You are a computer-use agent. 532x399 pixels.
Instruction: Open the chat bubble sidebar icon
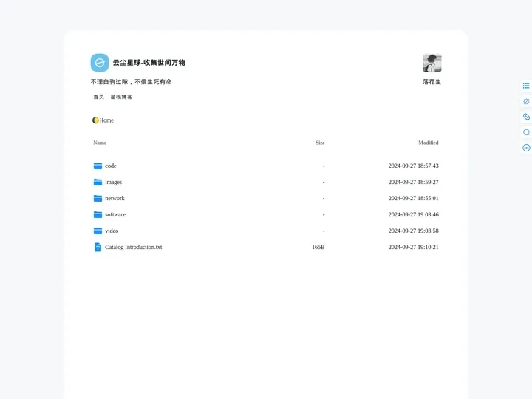[526, 132]
